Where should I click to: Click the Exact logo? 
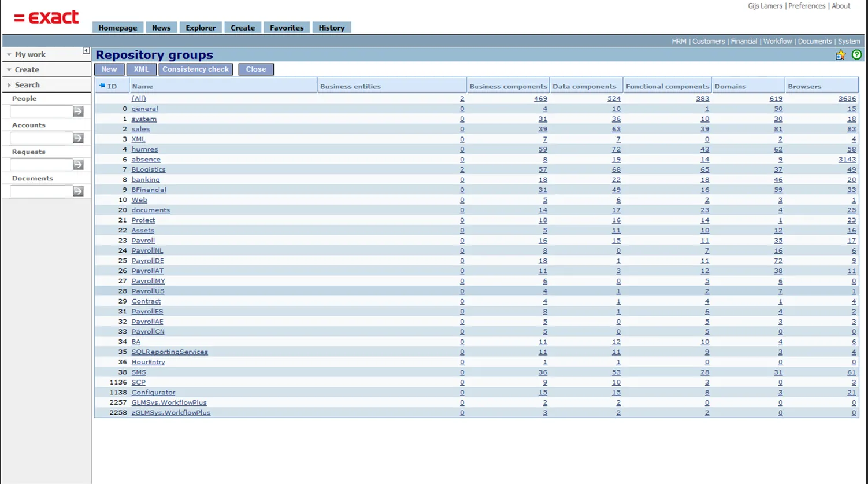tap(46, 18)
